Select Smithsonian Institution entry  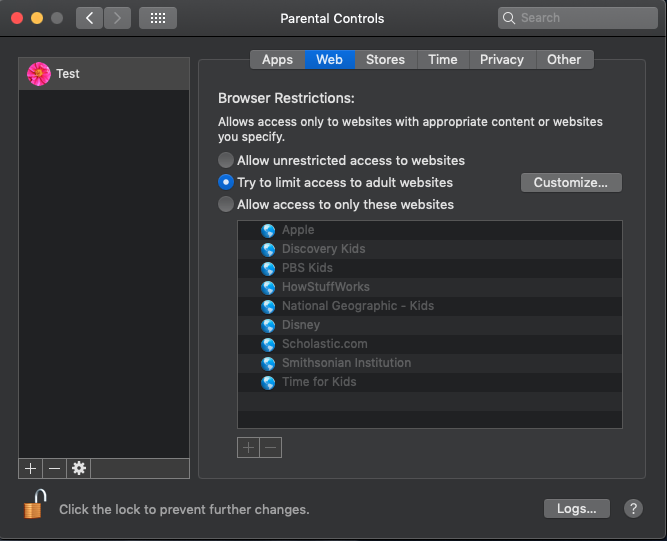[430, 363]
